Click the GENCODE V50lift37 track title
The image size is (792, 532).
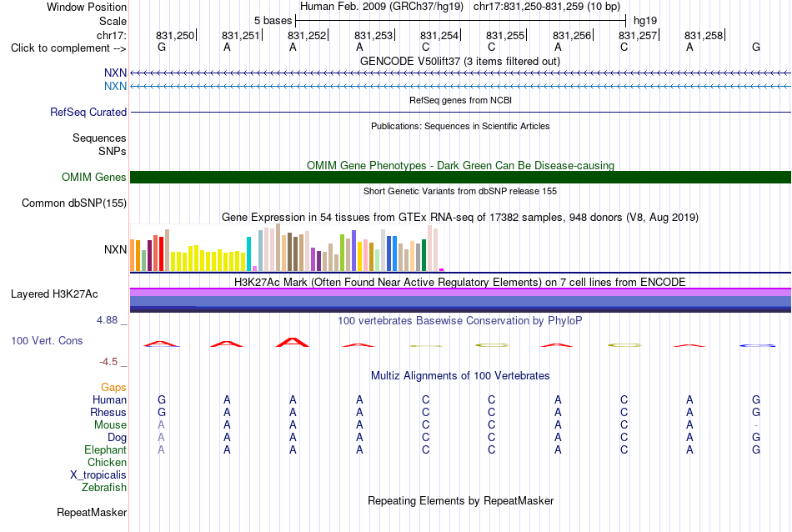tap(459, 61)
